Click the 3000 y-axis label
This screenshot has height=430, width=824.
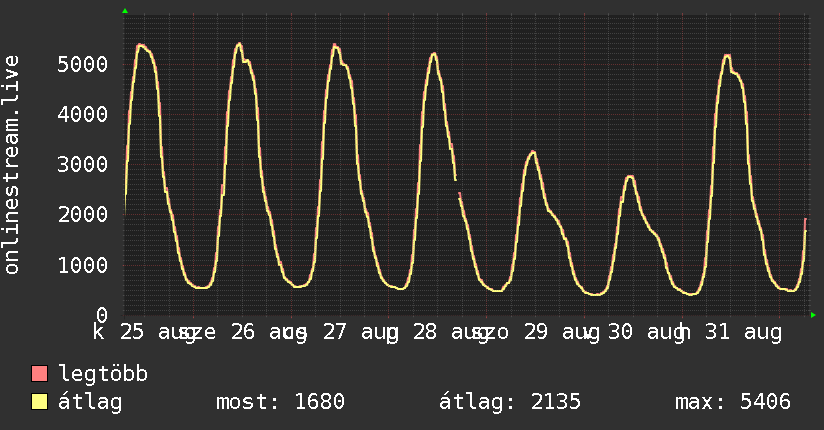pos(83,165)
